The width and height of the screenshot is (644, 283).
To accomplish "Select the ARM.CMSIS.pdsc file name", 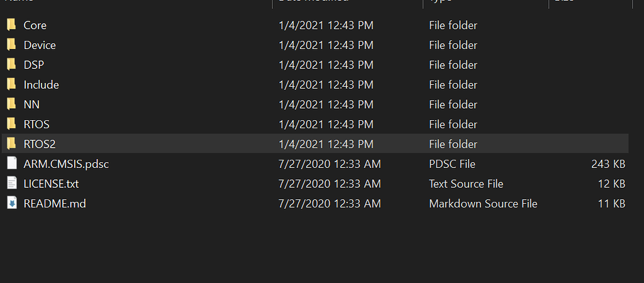I will [x=66, y=164].
